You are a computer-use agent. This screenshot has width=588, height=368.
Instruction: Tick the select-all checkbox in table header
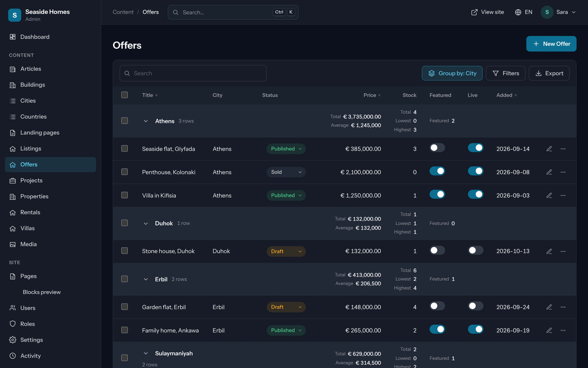point(124,95)
